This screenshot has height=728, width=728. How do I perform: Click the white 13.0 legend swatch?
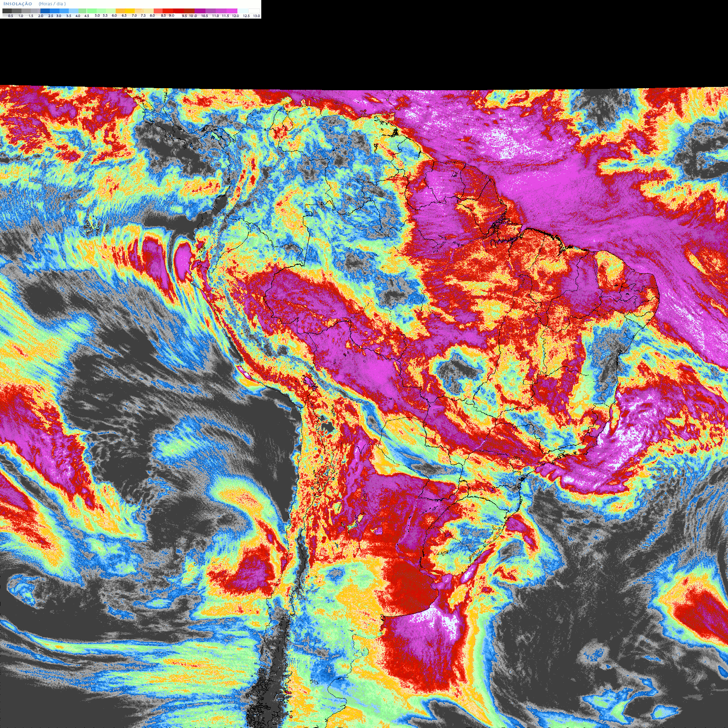(254, 11)
